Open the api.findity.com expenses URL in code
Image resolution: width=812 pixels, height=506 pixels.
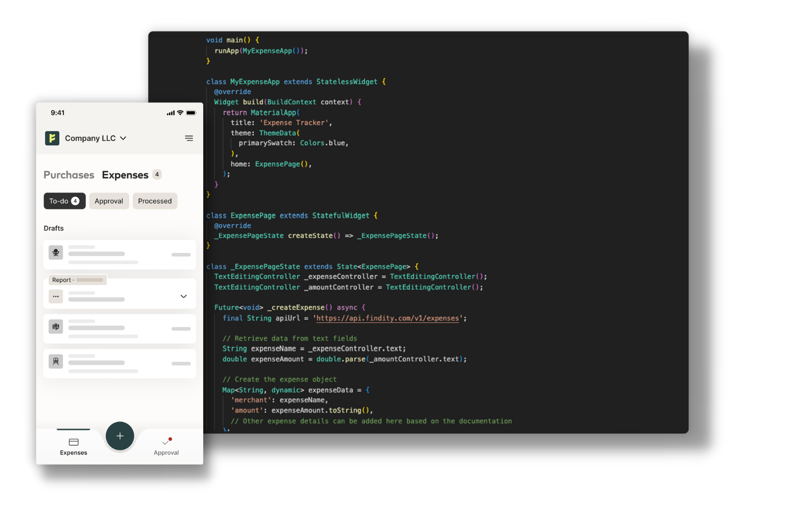tap(388, 318)
